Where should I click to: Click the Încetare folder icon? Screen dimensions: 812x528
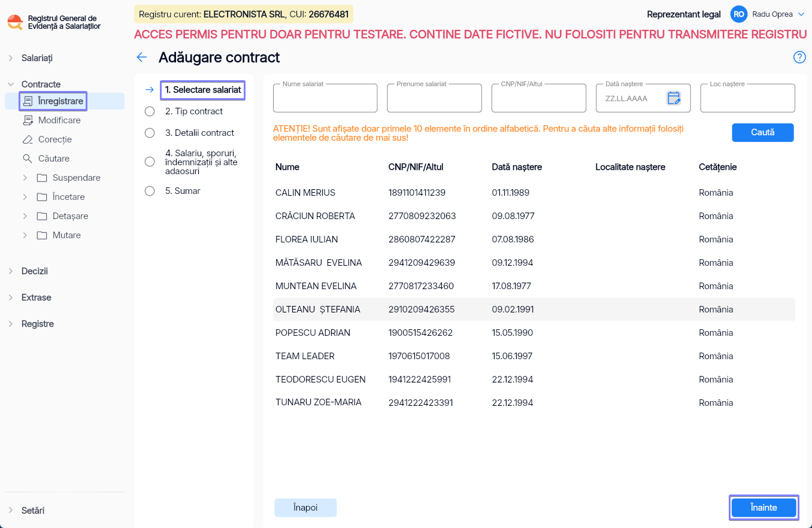[42, 197]
